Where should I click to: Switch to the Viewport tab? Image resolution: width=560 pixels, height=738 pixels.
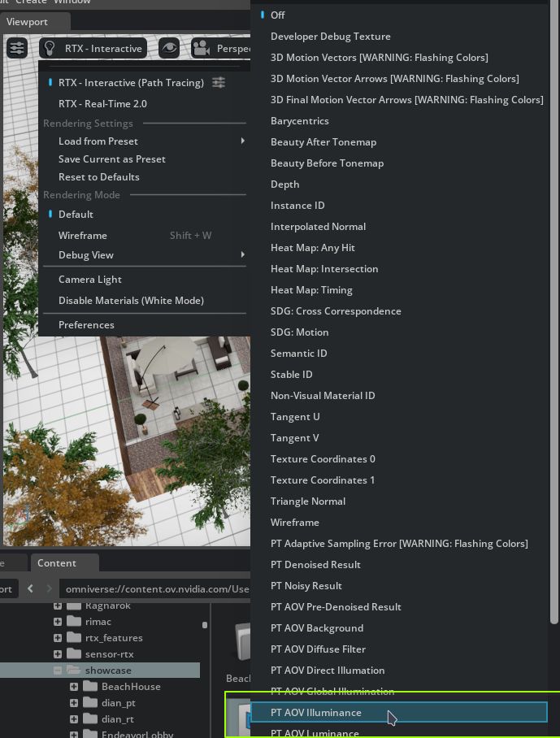tap(35, 22)
